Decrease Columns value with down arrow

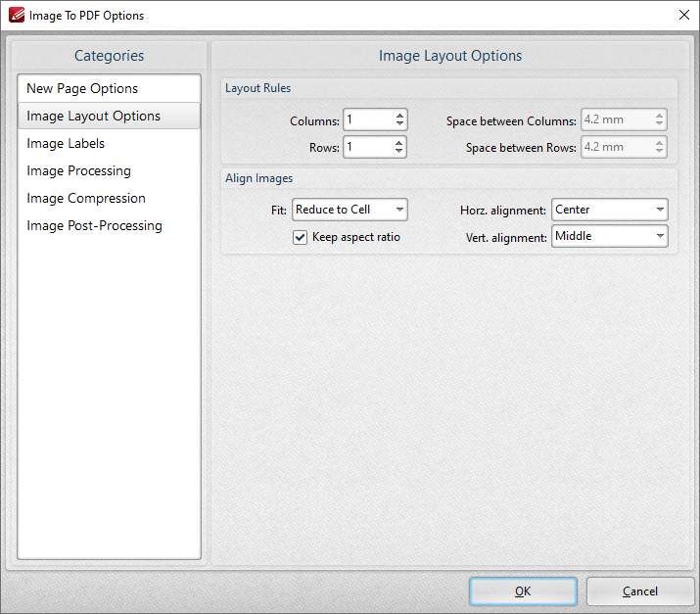pyautogui.click(x=399, y=123)
